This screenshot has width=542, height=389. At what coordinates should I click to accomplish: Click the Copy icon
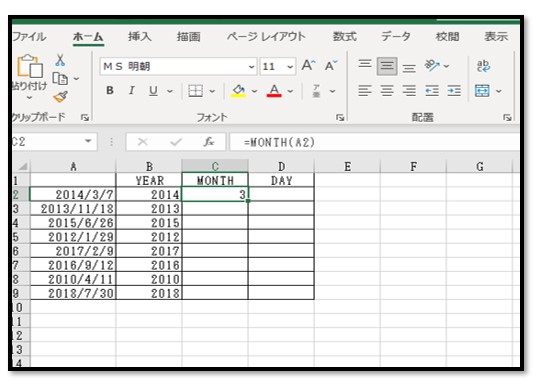pyautogui.click(x=60, y=79)
